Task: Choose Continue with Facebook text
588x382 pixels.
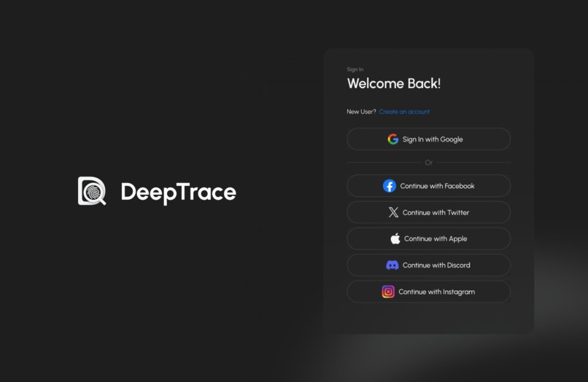Action: click(x=437, y=186)
